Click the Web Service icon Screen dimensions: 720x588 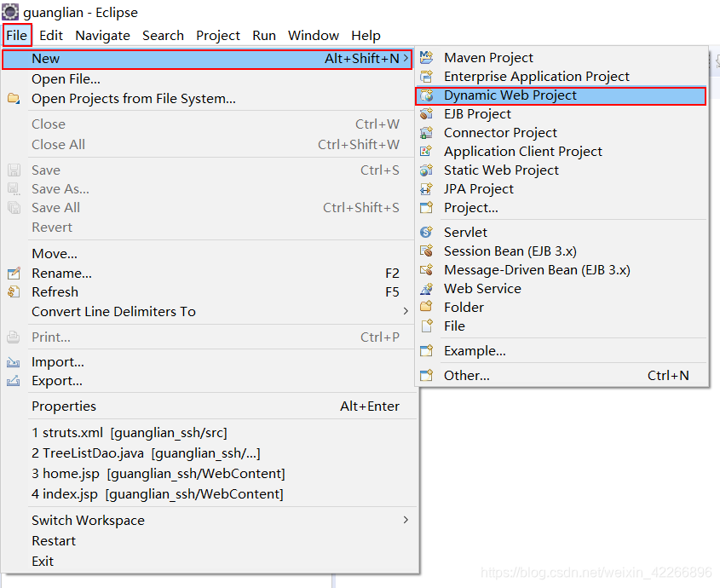coord(426,289)
